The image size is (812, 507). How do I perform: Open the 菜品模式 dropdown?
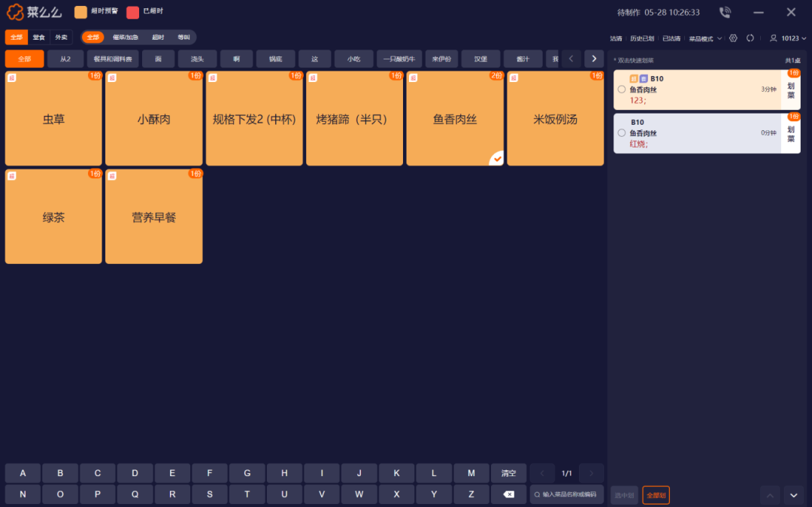coord(705,38)
